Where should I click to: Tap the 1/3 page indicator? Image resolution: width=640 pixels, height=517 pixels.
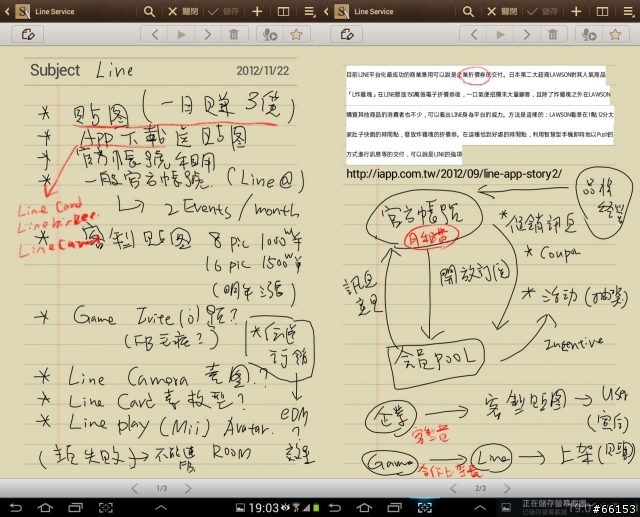[162, 488]
